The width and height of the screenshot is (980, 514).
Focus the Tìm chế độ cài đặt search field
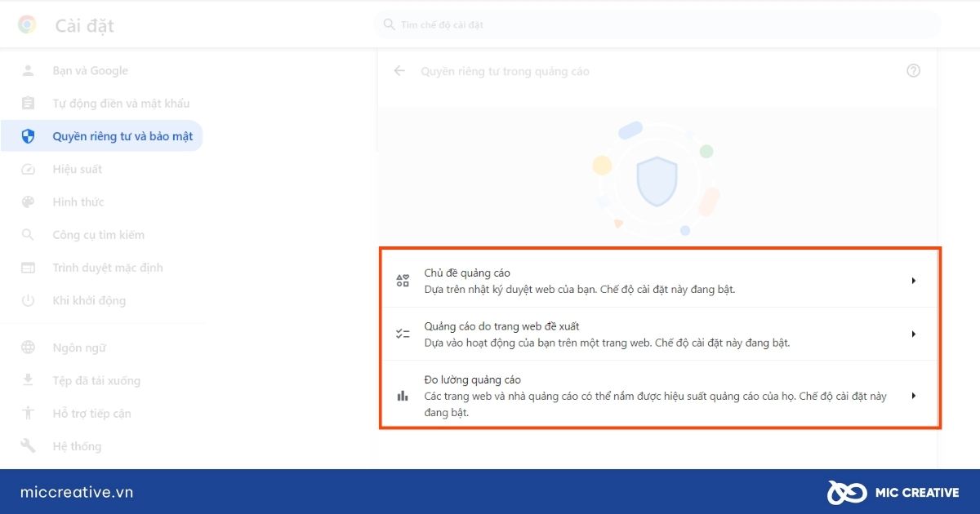pyautogui.click(x=657, y=24)
